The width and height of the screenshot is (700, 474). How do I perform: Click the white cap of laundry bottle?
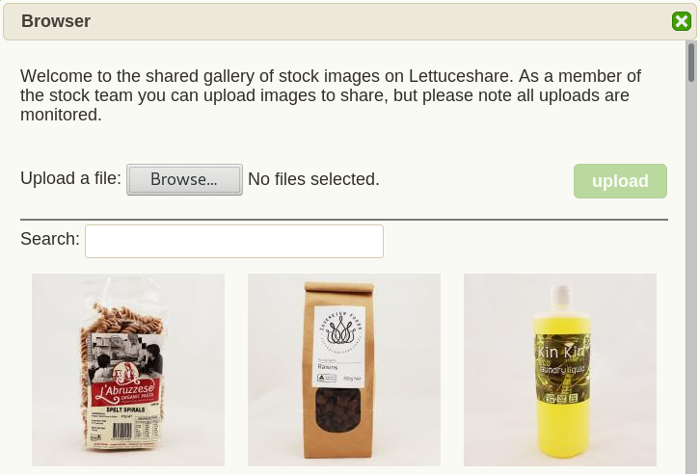[x=562, y=299]
